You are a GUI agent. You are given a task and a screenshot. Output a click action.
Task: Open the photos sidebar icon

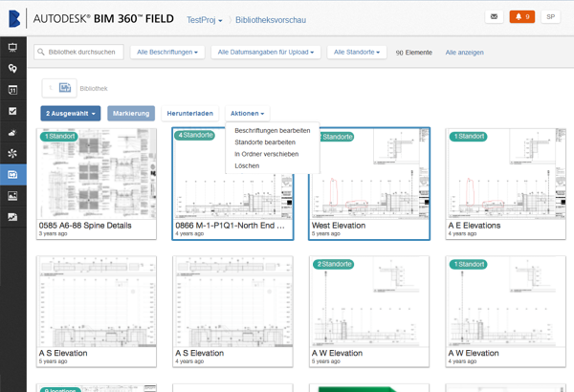12,196
